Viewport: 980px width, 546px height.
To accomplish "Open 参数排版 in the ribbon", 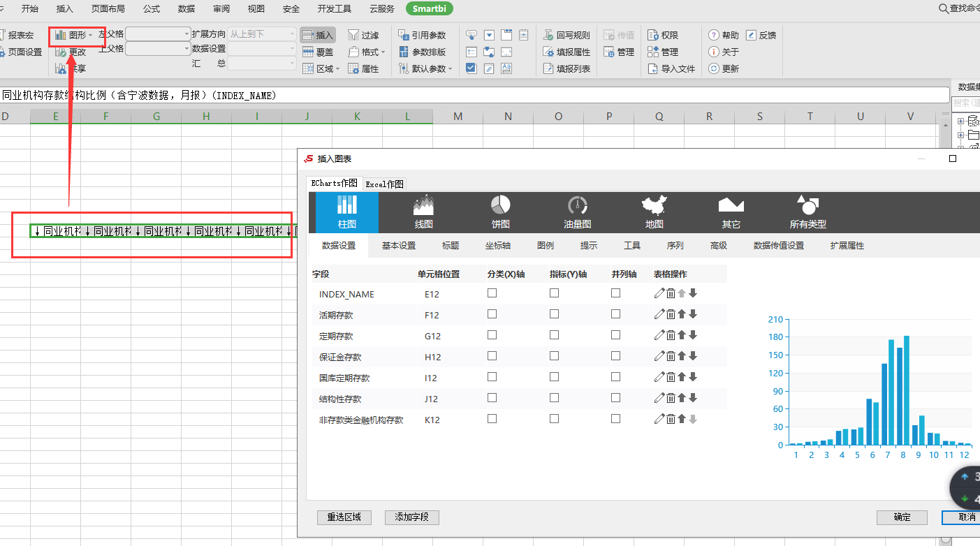I will (x=422, y=52).
